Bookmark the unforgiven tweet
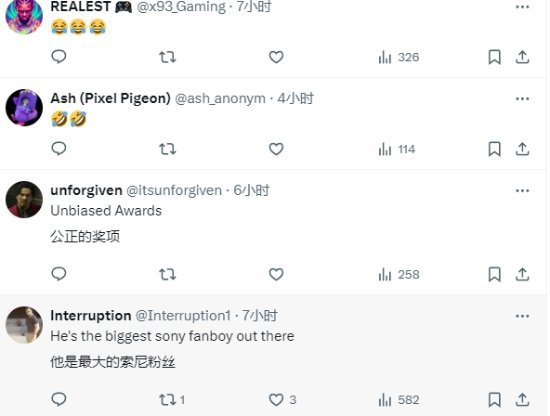 tap(495, 274)
